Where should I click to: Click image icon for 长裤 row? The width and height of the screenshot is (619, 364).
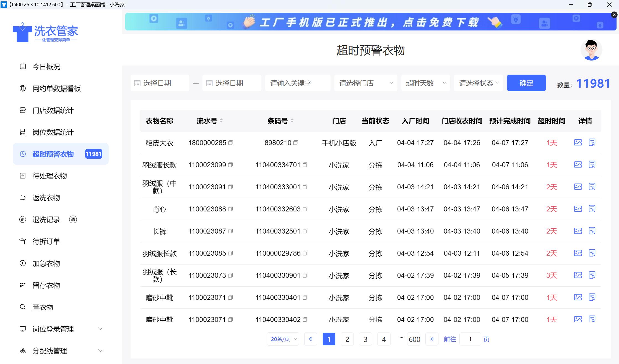pos(578,231)
